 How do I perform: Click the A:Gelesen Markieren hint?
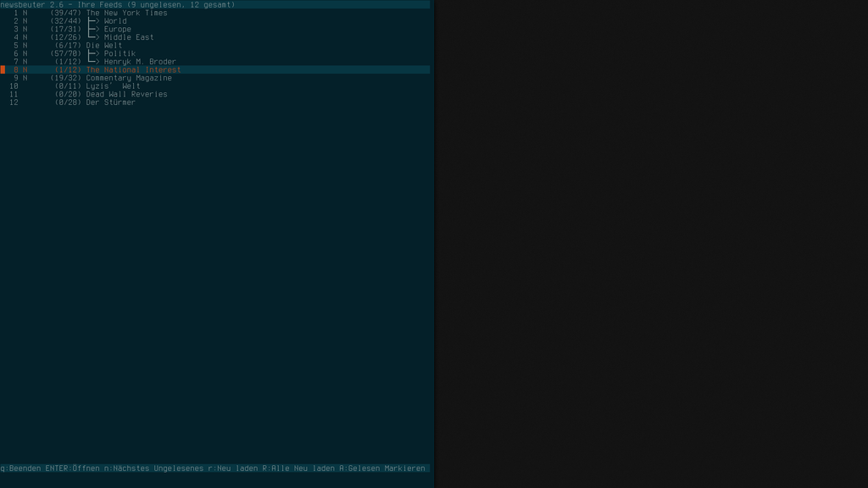[382, 468]
